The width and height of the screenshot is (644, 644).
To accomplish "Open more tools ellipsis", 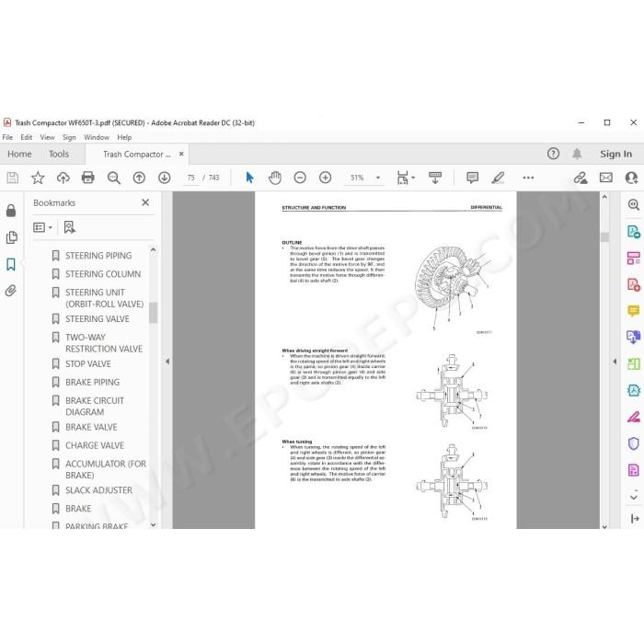I will point(528,178).
